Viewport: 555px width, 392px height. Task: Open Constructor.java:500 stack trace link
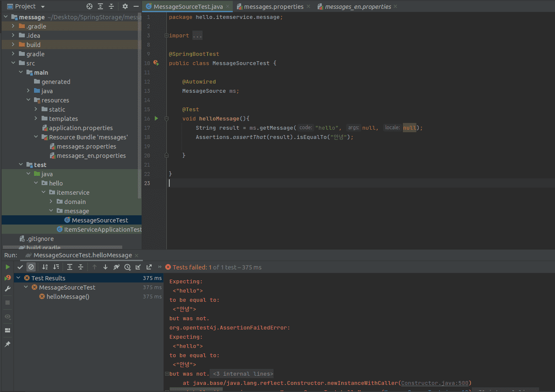pos(434,383)
